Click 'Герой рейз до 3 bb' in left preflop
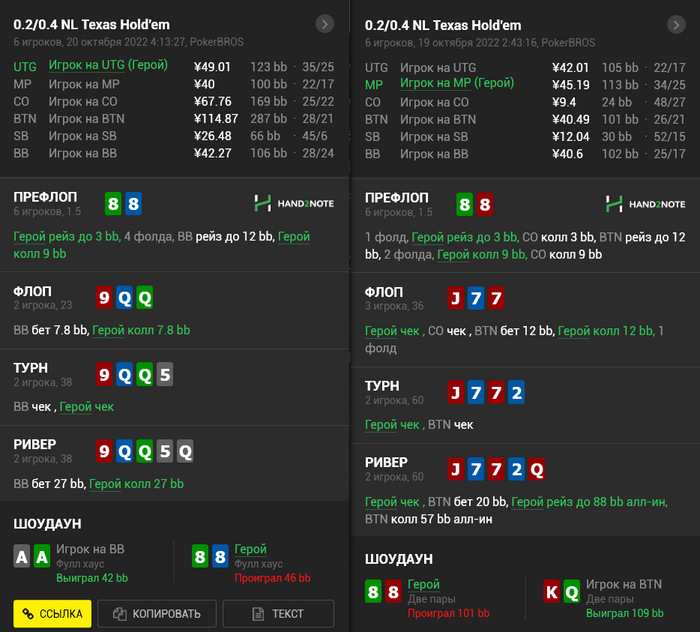The height and width of the screenshot is (632, 700). (x=67, y=237)
